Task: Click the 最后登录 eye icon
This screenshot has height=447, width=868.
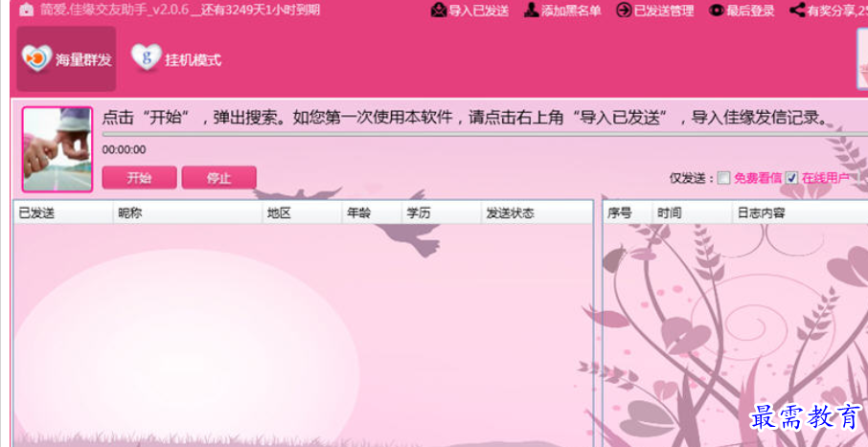Action: pos(717,10)
